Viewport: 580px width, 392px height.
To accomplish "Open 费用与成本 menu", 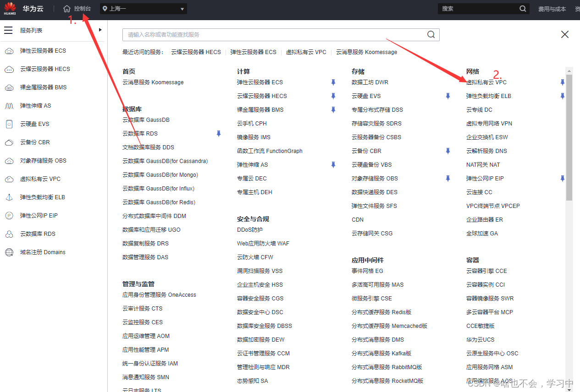I will [x=552, y=9].
